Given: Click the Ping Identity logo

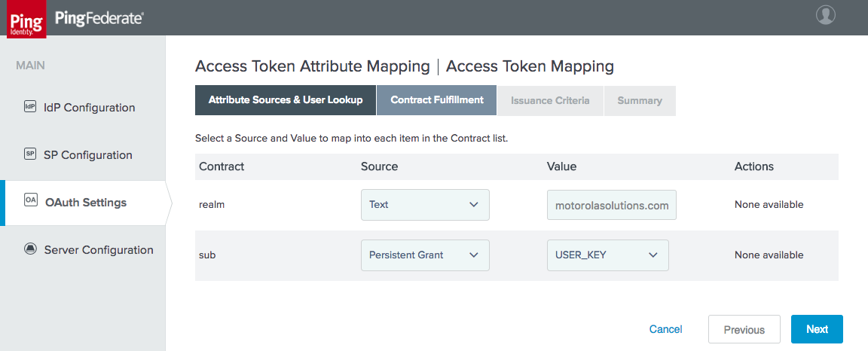Looking at the screenshot, I should [x=26, y=20].
